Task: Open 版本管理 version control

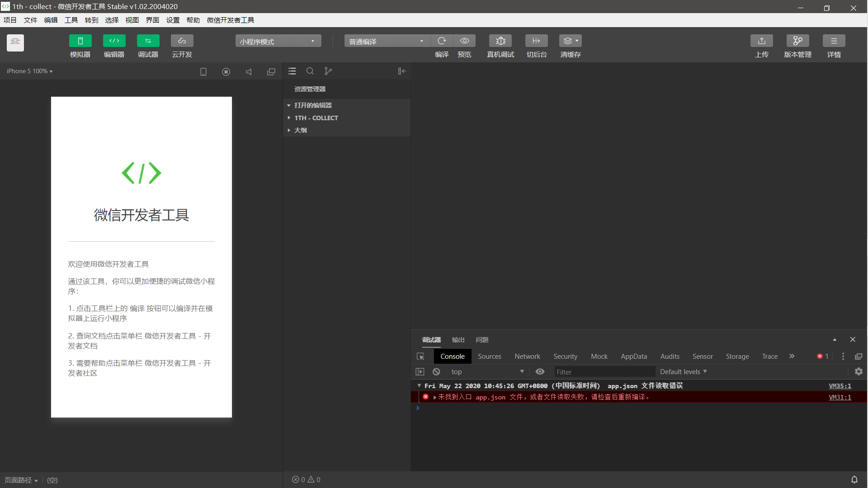Action: coord(798,41)
